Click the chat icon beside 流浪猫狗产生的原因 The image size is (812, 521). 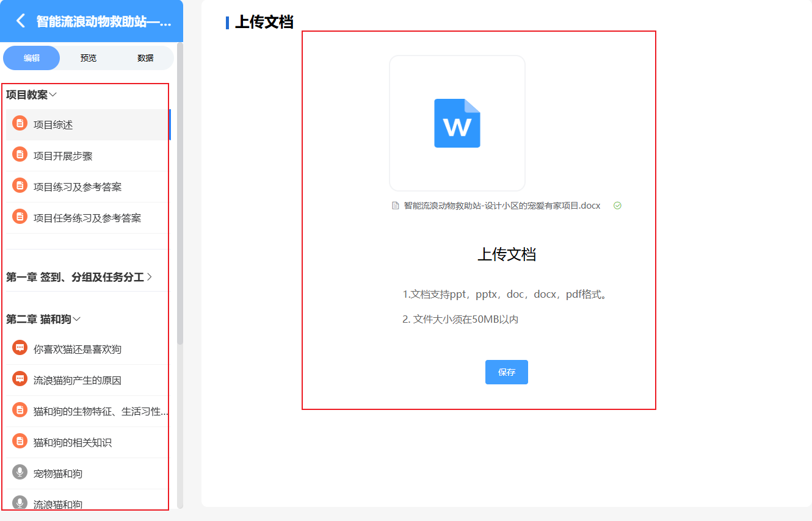pyautogui.click(x=20, y=379)
